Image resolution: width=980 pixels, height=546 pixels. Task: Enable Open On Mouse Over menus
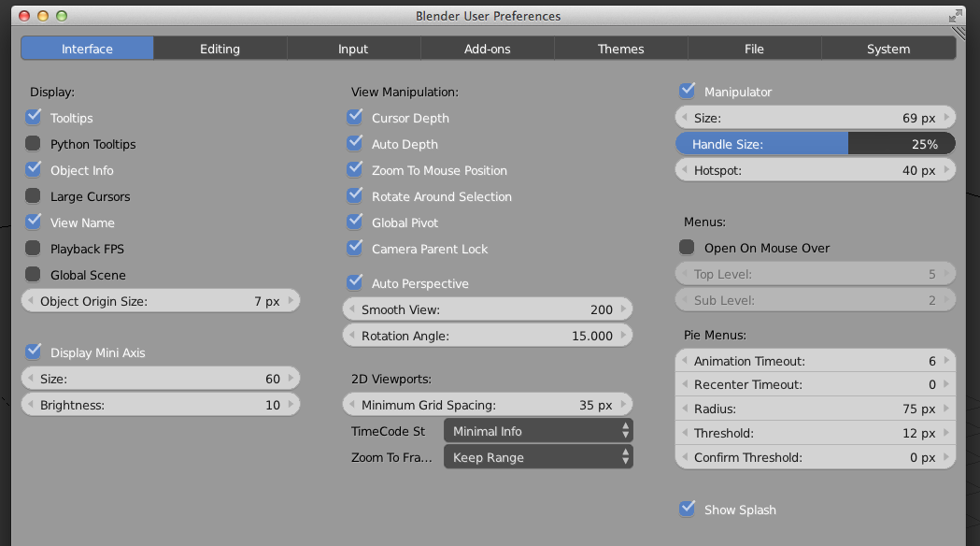[687, 248]
